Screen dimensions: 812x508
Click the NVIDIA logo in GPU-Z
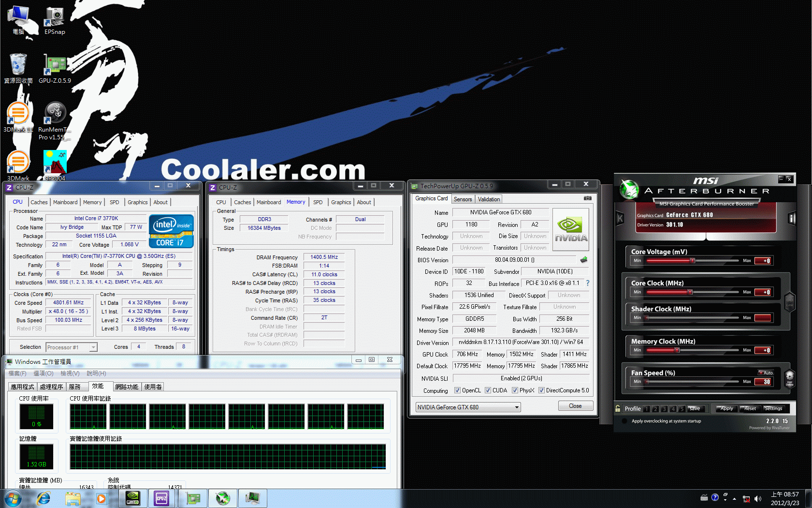(571, 229)
